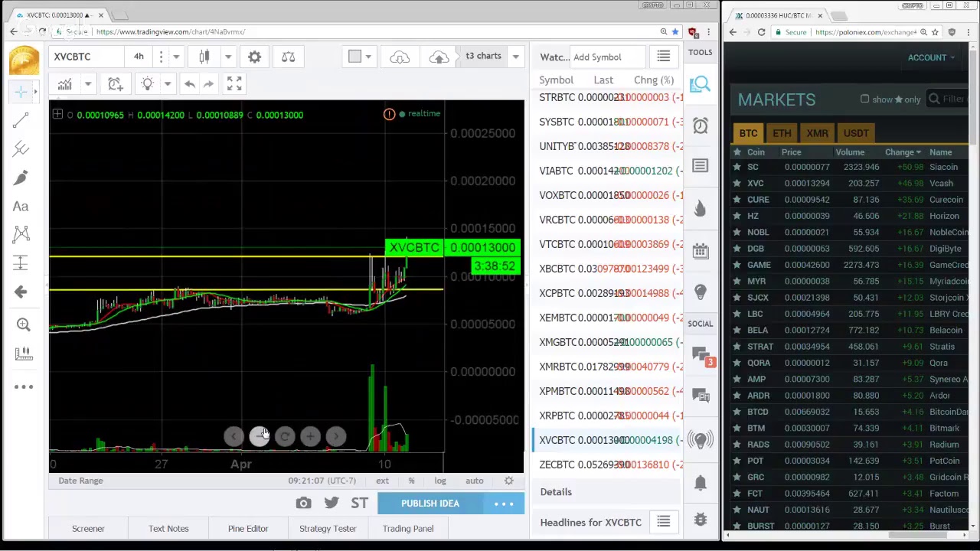This screenshot has width=980, height=551.
Task: Enter fullscreen chart mode
Action: 234,84
